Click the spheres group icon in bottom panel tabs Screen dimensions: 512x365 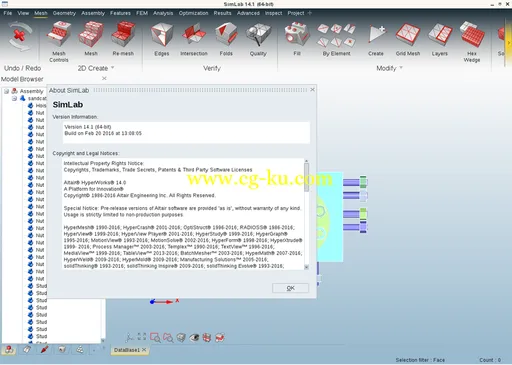tap(80, 350)
